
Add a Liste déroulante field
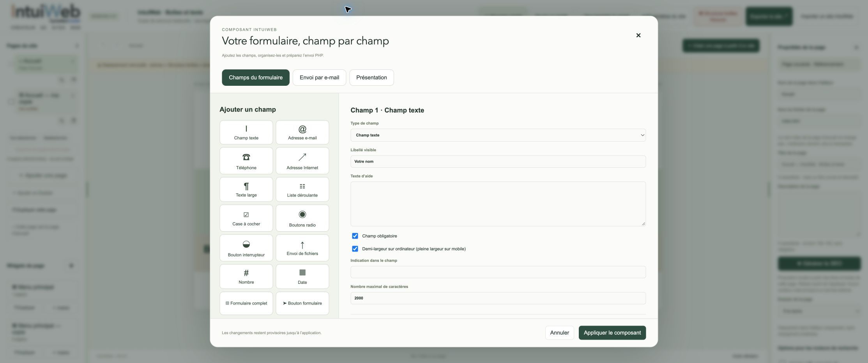click(x=302, y=189)
